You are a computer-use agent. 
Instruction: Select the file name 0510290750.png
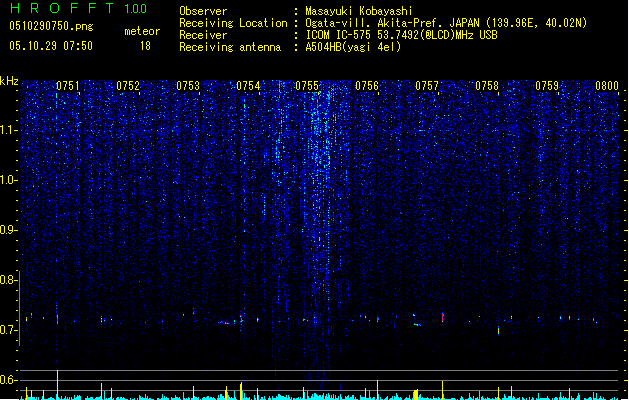click(x=51, y=26)
